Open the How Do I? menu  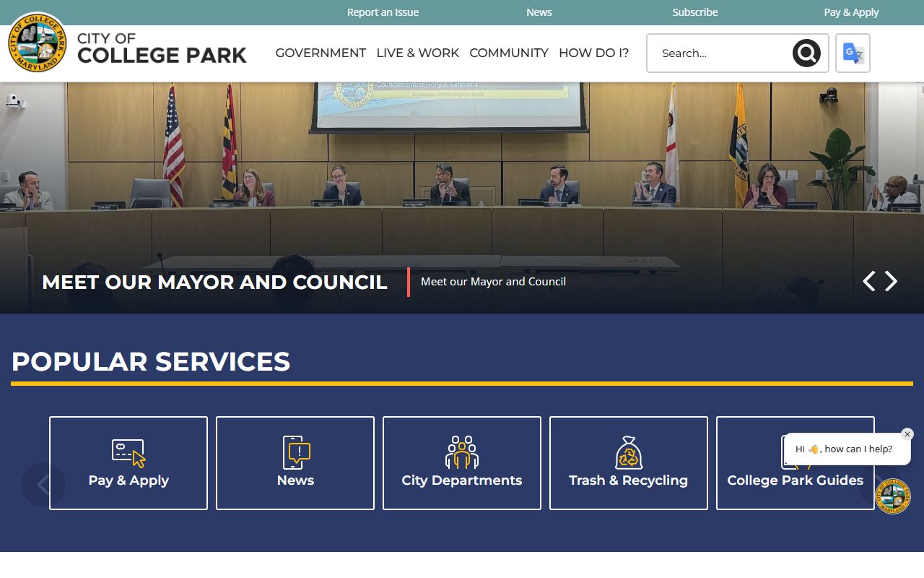593,53
